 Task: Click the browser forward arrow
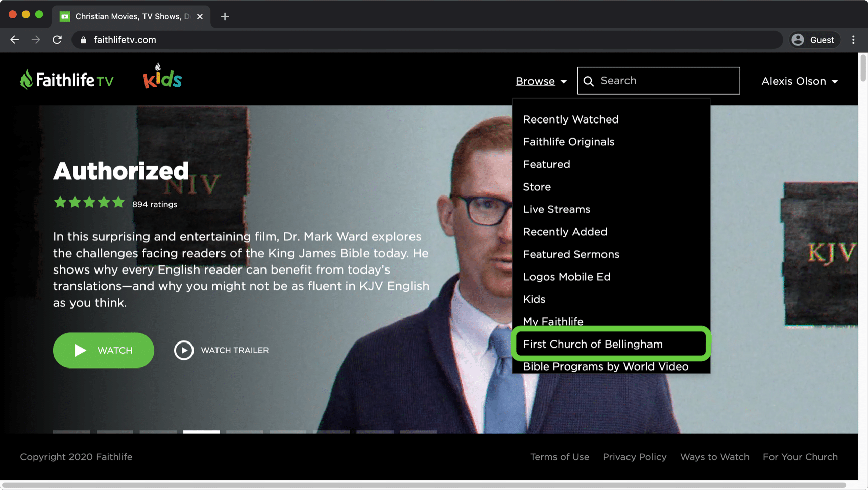coord(36,40)
